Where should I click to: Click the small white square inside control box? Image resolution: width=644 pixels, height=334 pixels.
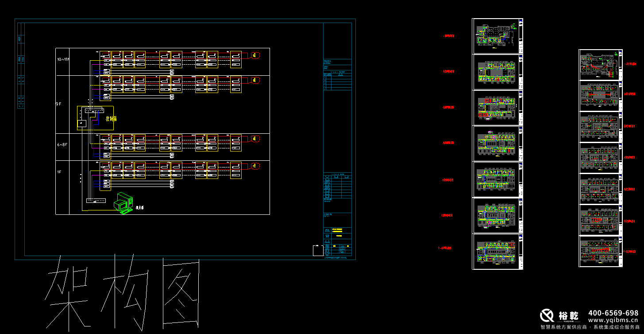(x=81, y=123)
